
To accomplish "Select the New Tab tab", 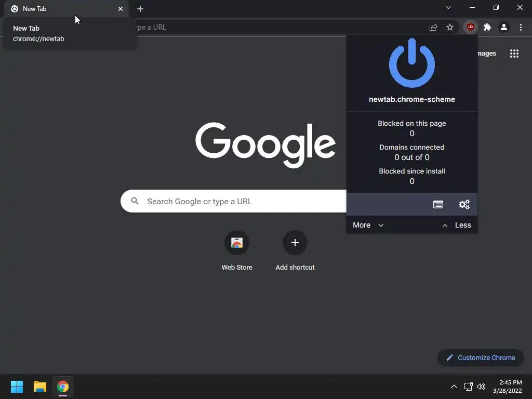I will [x=66, y=9].
